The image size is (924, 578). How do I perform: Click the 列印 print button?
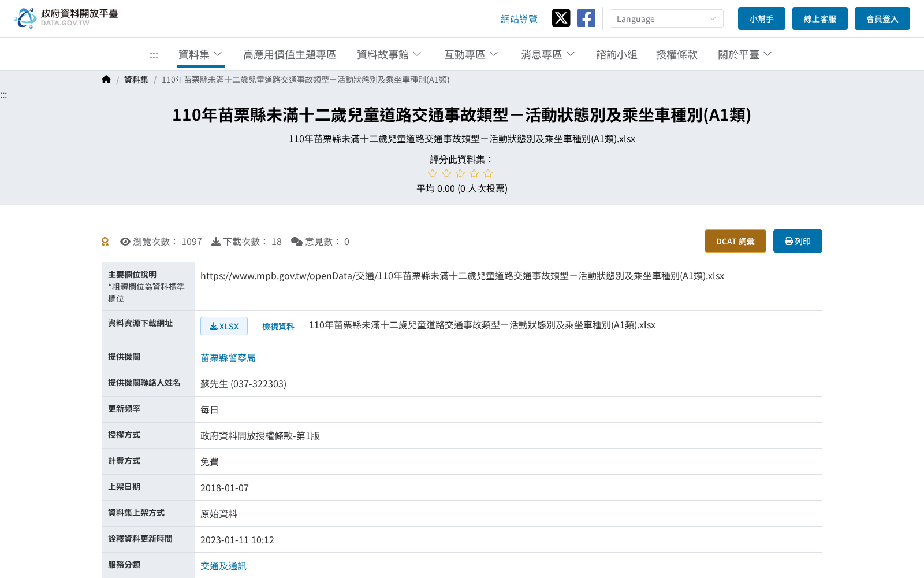click(798, 241)
